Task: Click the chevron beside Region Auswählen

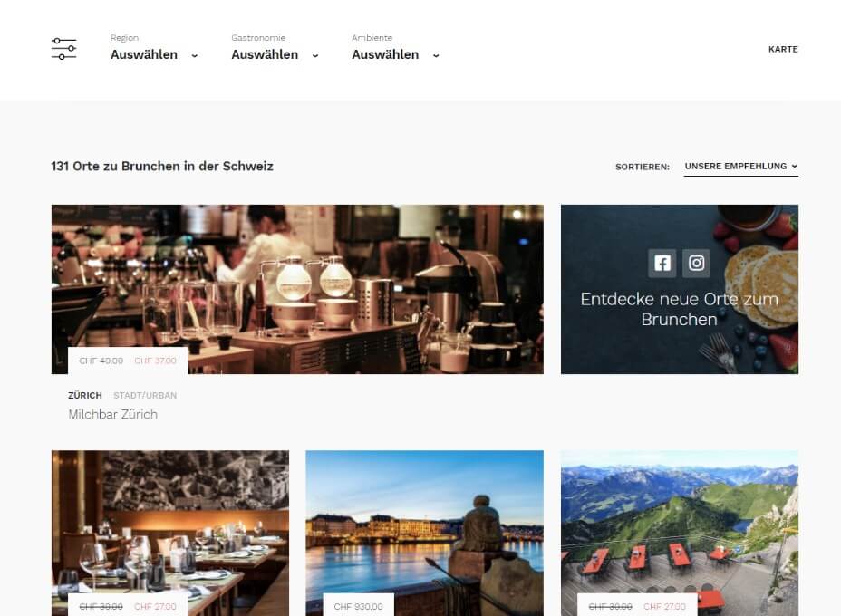Action: tap(195, 55)
